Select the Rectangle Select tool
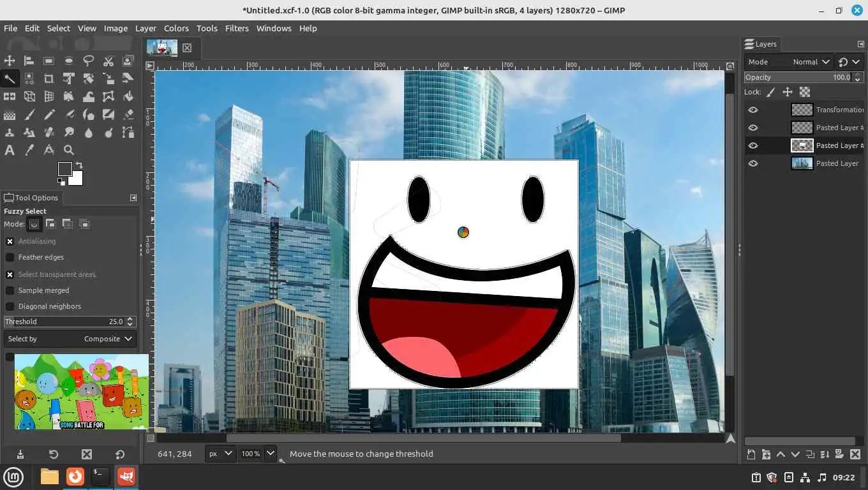868x490 pixels. click(x=49, y=61)
